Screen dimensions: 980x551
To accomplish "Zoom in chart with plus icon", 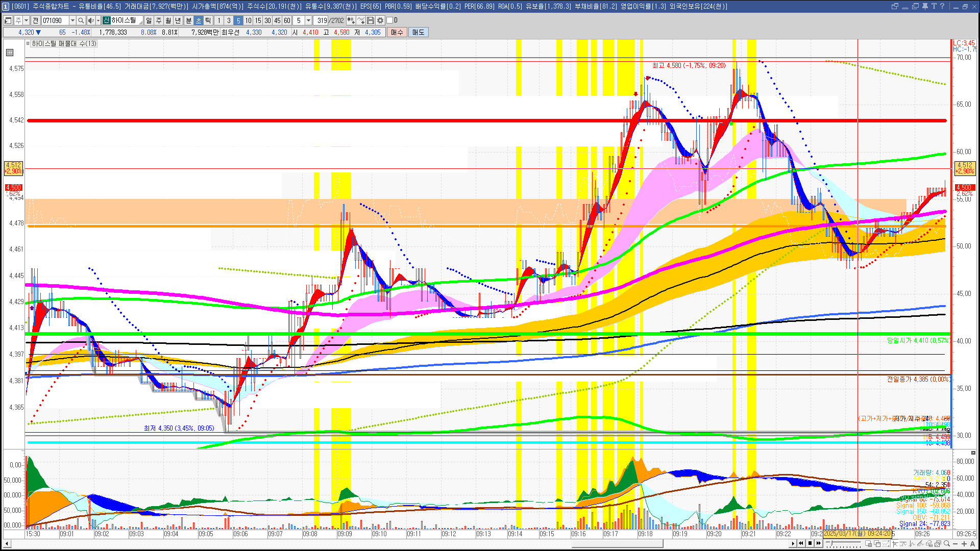I will pos(964,543).
